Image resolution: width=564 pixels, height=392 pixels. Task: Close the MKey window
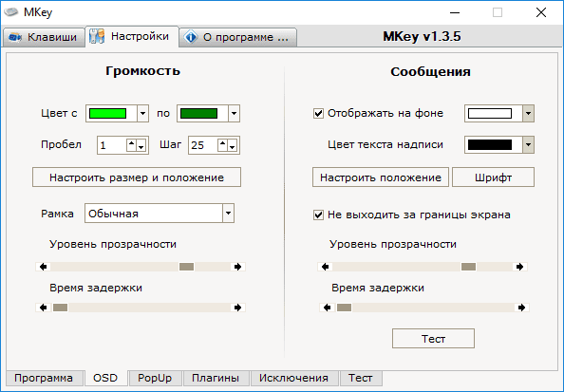(541, 12)
